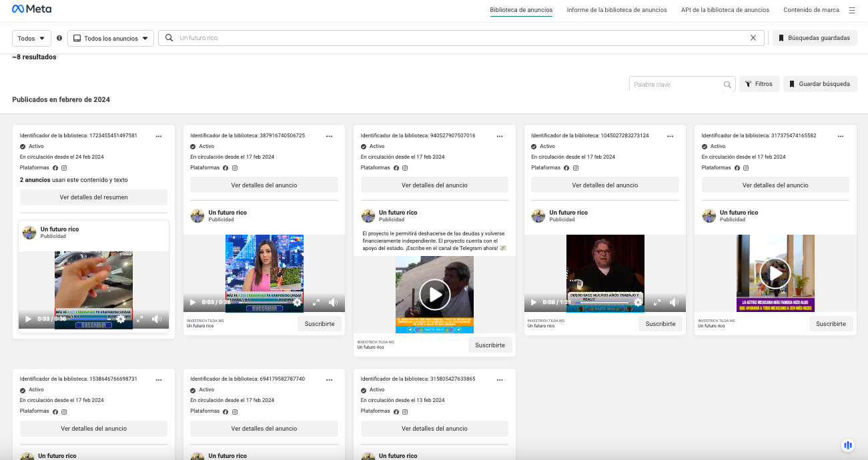The width and height of the screenshot is (868, 460).
Task: Click 'Ver detalles del resumen' on ad 1723455451497581
Action: tap(93, 197)
